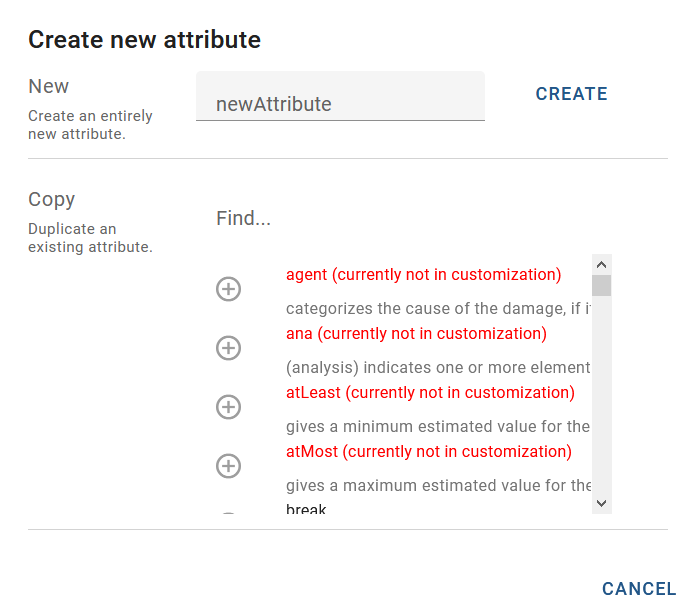Click the agent description about cause of damage
Viewport: 693px width, 615px height.
pos(438,308)
